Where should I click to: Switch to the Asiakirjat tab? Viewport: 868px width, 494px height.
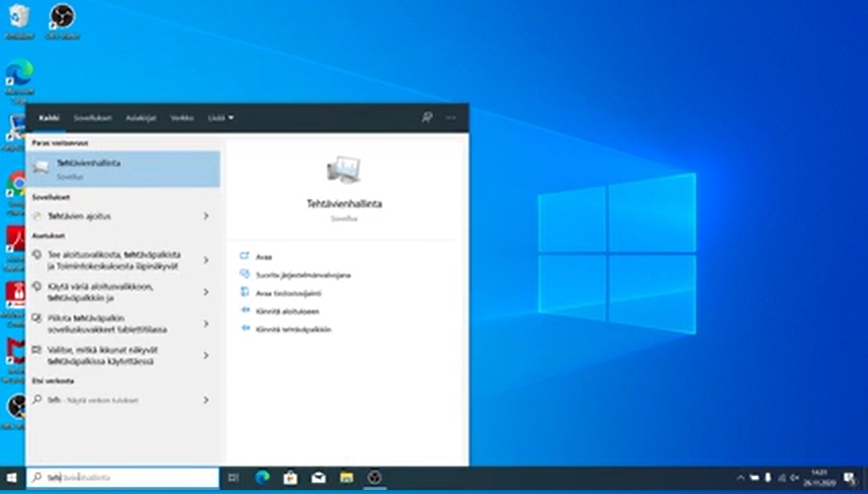click(141, 118)
